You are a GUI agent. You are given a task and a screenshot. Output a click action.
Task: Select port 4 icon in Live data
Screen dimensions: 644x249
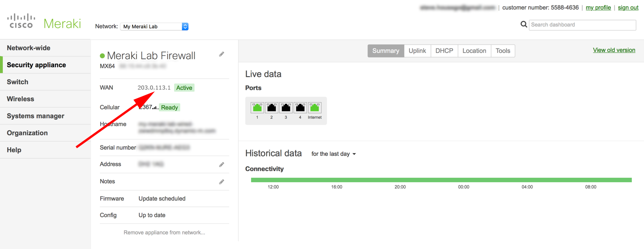tap(300, 107)
